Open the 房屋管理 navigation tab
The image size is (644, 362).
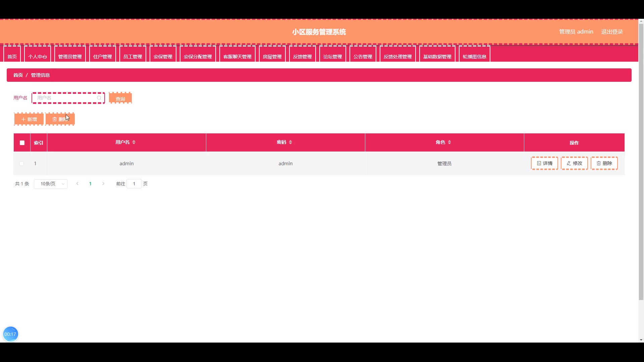tap(272, 54)
